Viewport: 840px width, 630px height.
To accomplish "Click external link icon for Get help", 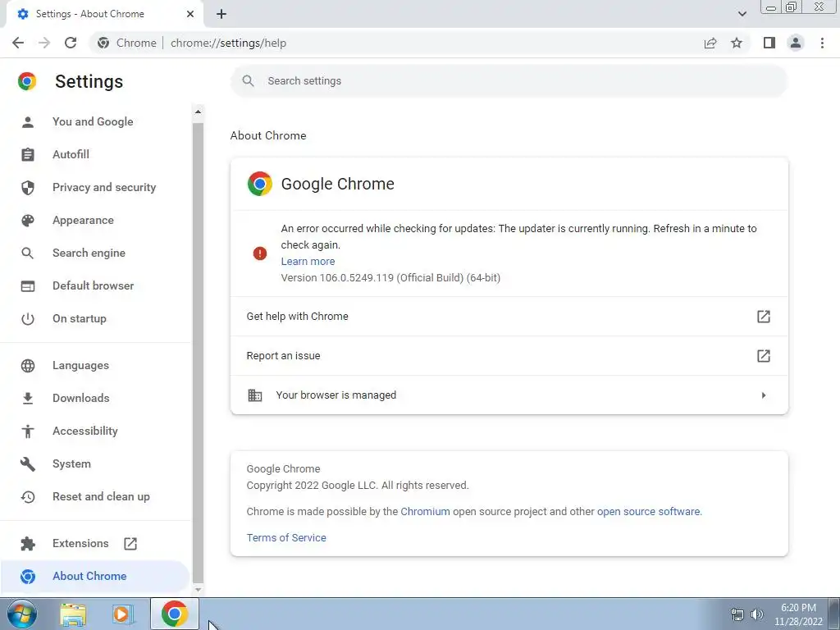I will (764, 317).
